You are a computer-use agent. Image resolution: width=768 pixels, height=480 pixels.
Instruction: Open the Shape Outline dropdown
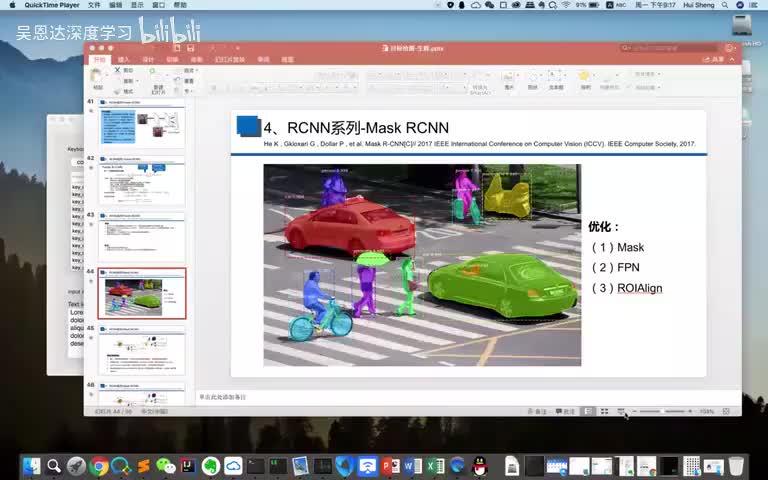(648, 87)
